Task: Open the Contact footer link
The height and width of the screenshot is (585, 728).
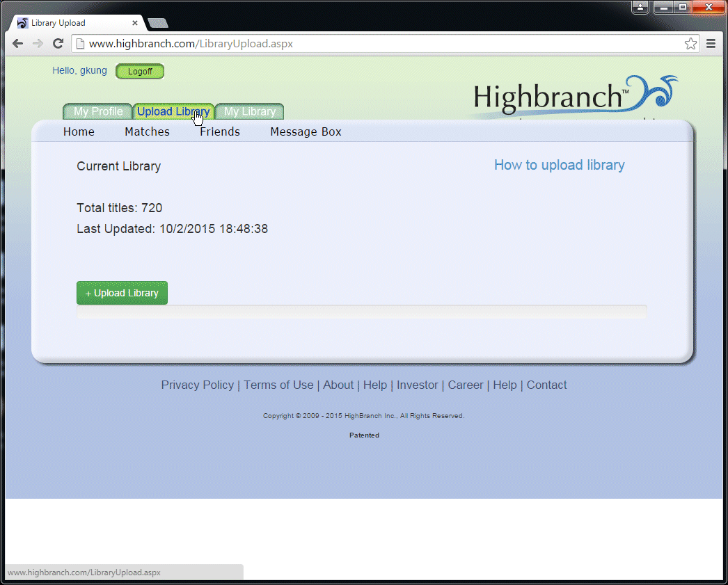Action: pyautogui.click(x=546, y=385)
